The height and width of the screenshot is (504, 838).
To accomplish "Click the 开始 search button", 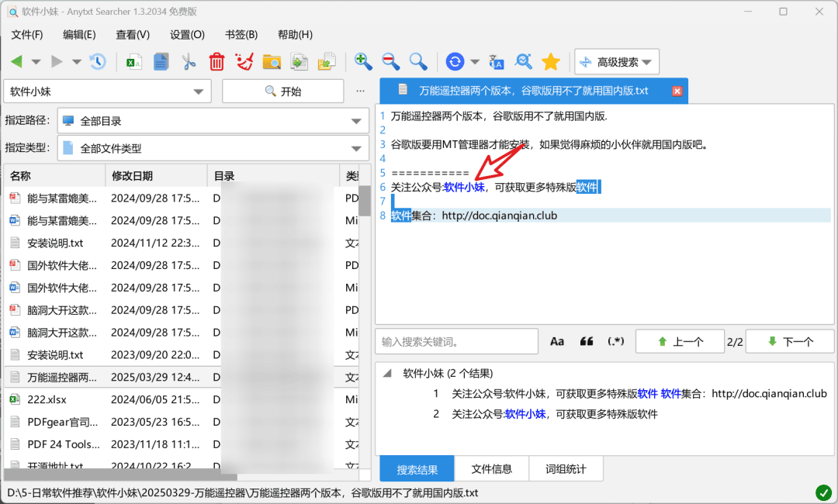I will coord(282,91).
